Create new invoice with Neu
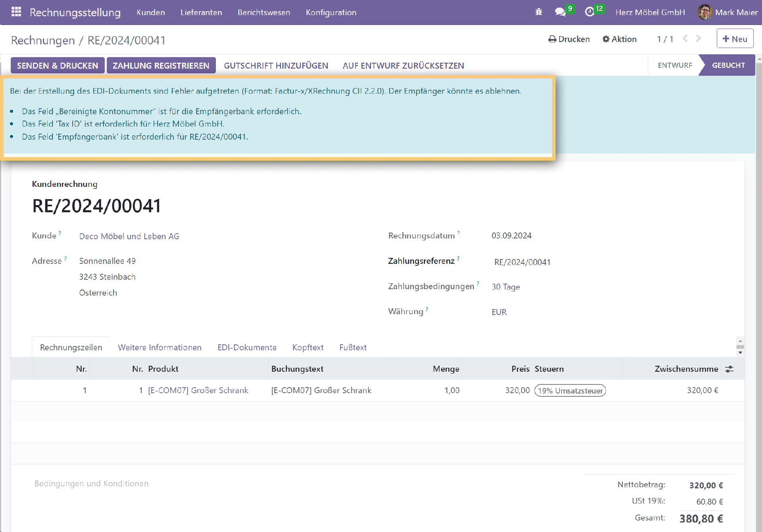Viewport: 762px width, 532px height. 735,39
